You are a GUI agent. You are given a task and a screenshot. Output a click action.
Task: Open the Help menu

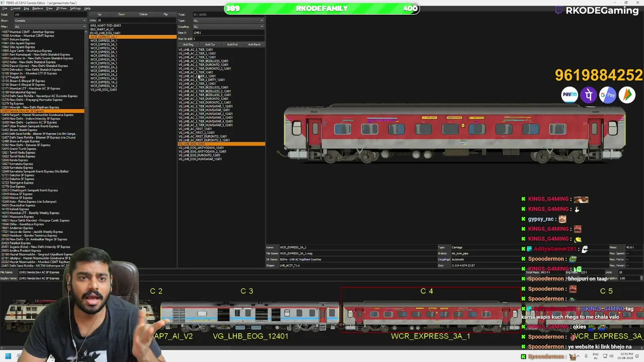click(88, 9)
